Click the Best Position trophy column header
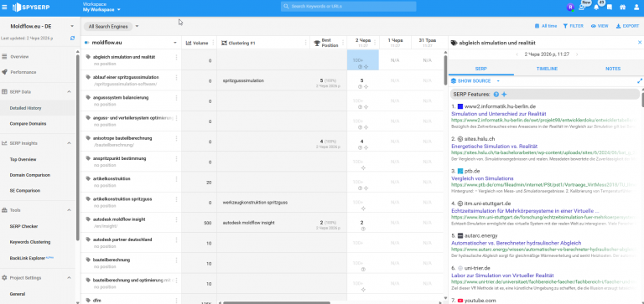Viewport: 644px width, 304px height. pos(326,43)
